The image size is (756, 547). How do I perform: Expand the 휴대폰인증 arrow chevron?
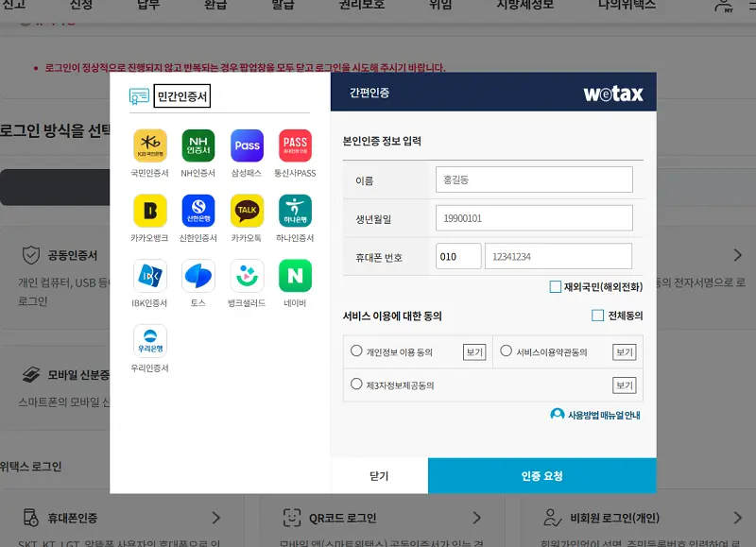[216, 518]
